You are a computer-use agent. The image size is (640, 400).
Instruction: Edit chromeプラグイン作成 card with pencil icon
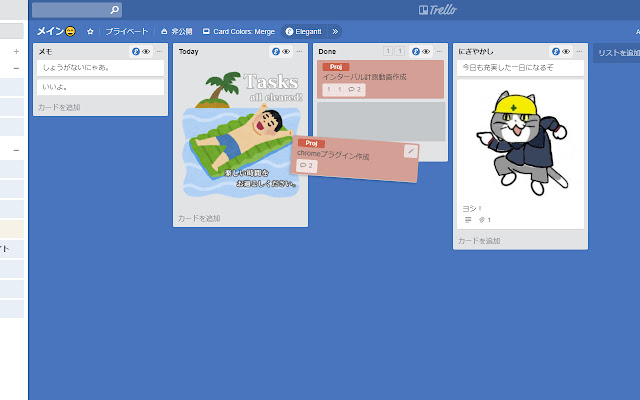[x=411, y=151]
